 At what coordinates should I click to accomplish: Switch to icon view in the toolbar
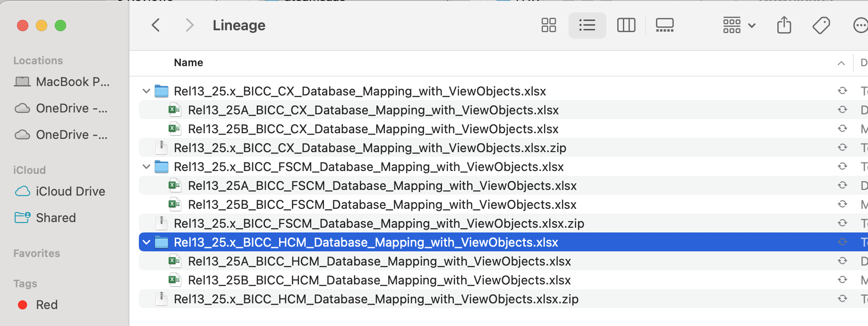click(x=548, y=25)
